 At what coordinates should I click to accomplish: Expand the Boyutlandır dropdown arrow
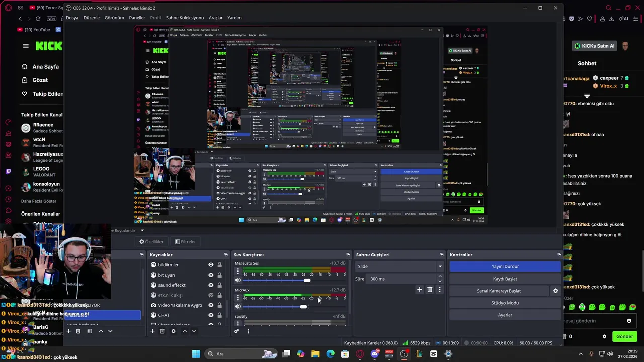pyautogui.click(x=142, y=230)
